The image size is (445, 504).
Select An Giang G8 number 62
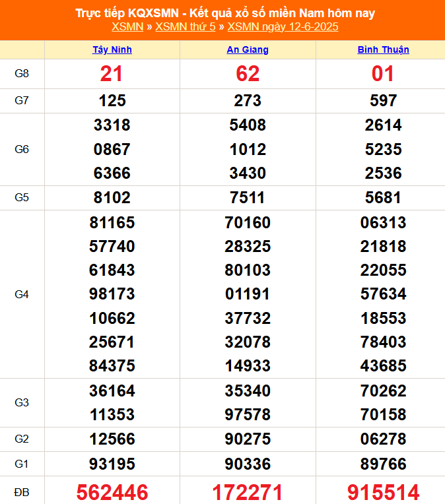pos(248,74)
